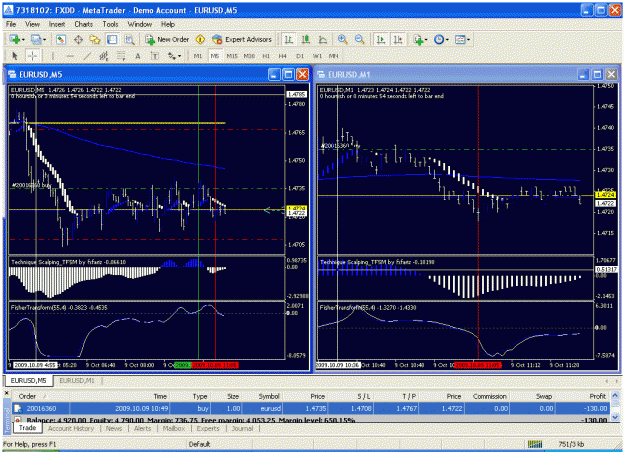This screenshot has height=452, width=625.
Task: Toggle the Expert Advisors button
Action: pyautogui.click(x=242, y=39)
